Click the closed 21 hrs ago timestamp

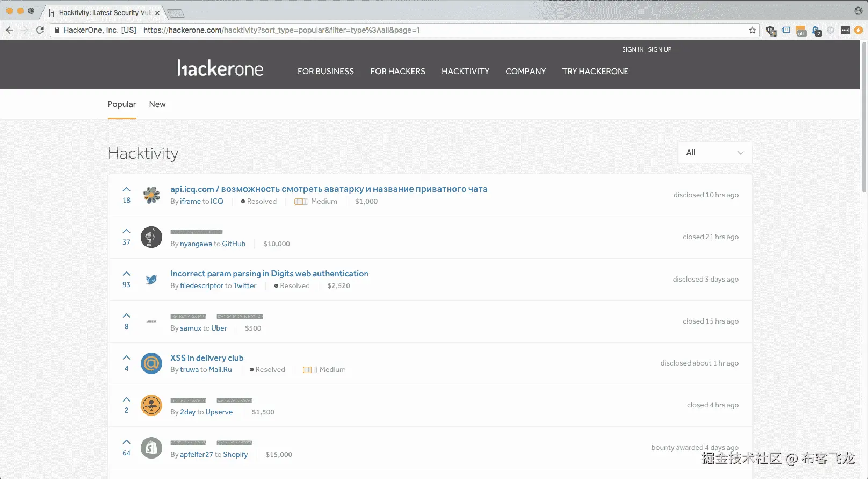(x=711, y=237)
